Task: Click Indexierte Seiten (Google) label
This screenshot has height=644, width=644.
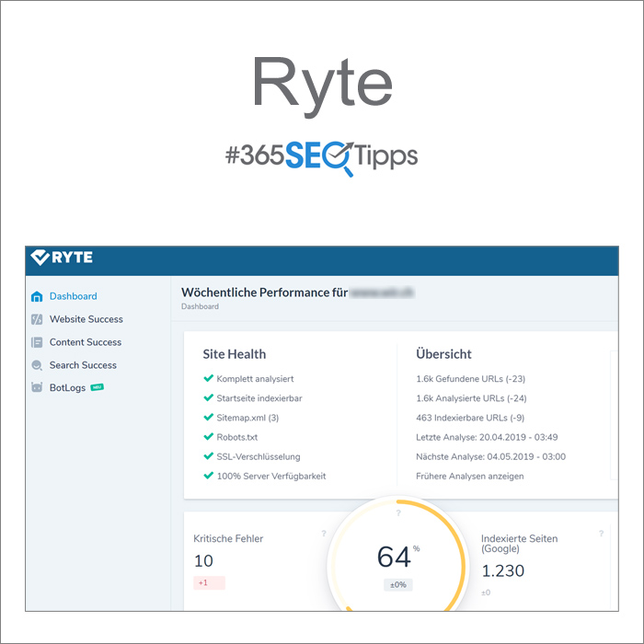Action: point(519,544)
